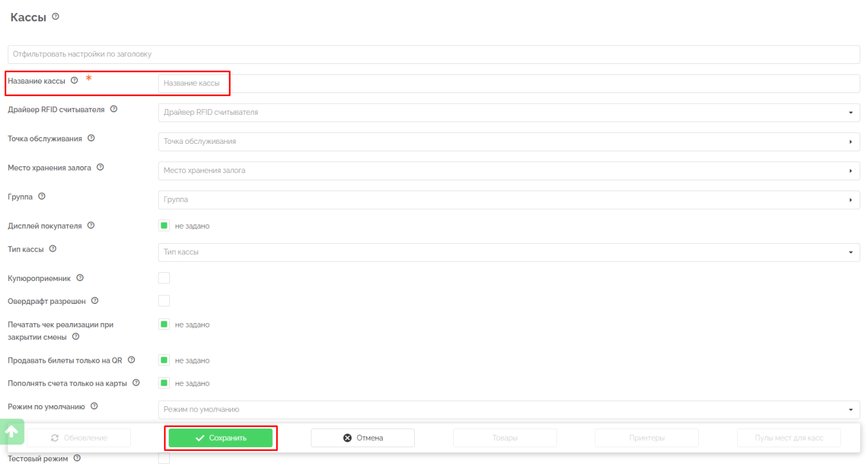Open help for Овердрафт разрешен
868x467 pixels.
click(x=95, y=301)
